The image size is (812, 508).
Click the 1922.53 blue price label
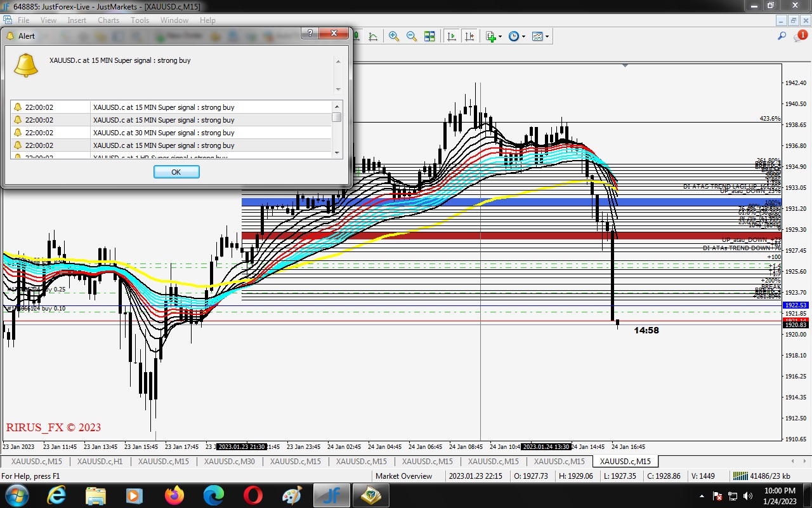[796, 305]
